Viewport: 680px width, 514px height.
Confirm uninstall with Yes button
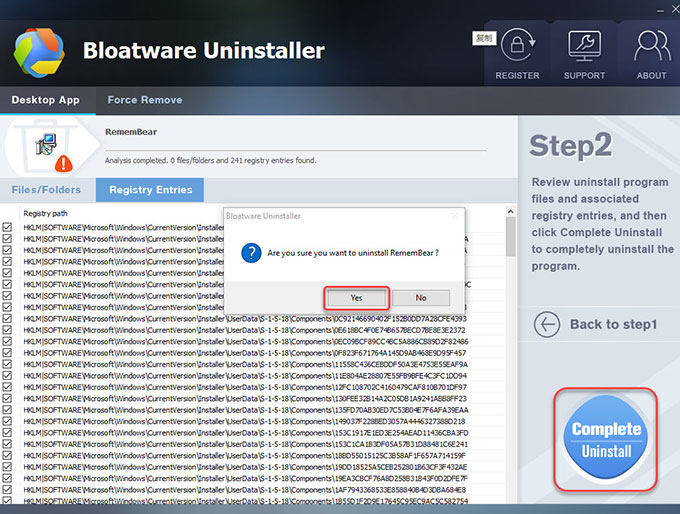[356, 298]
